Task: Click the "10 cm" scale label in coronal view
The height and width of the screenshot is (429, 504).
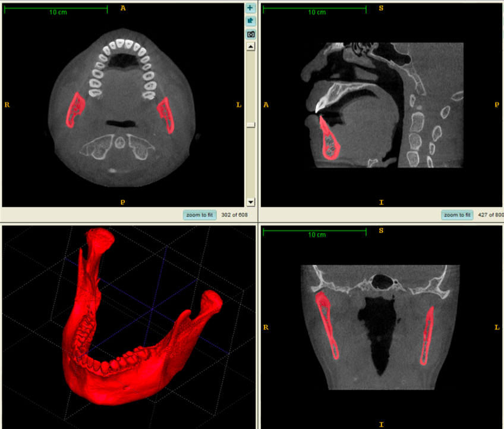Action: (x=317, y=235)
